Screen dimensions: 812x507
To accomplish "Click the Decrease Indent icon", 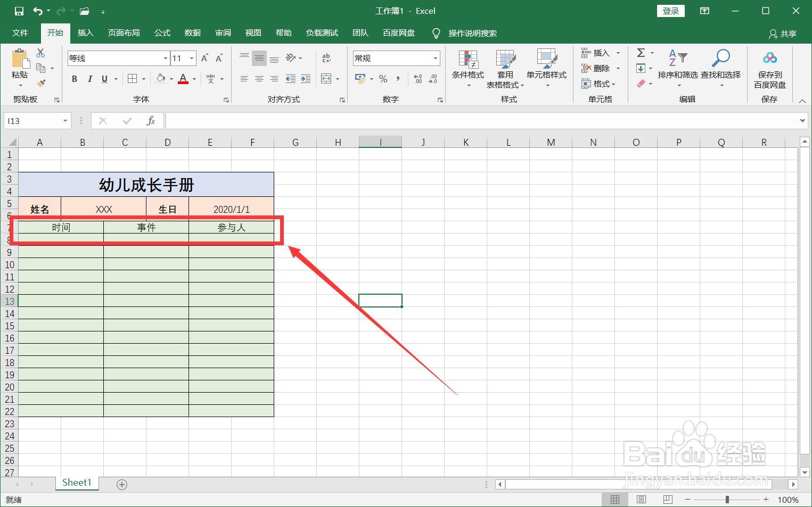I will (291, 79).
